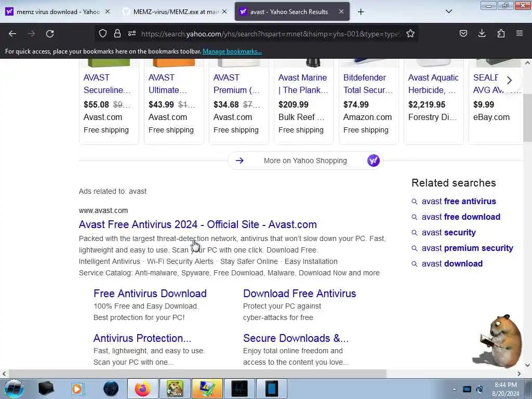Open Antivirus Protection sitelink

142,338
